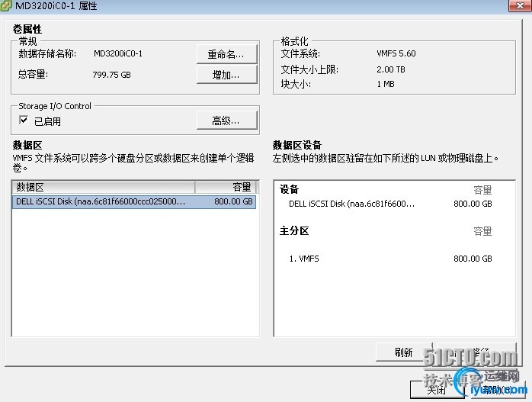Click file system value VMFS 5.60
The image size is (532, 402).
click(x=396, y=53)
